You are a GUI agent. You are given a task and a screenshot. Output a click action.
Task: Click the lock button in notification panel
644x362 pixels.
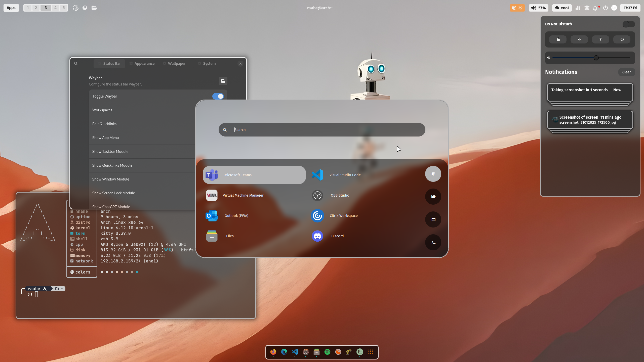click(x=558, y=39)
